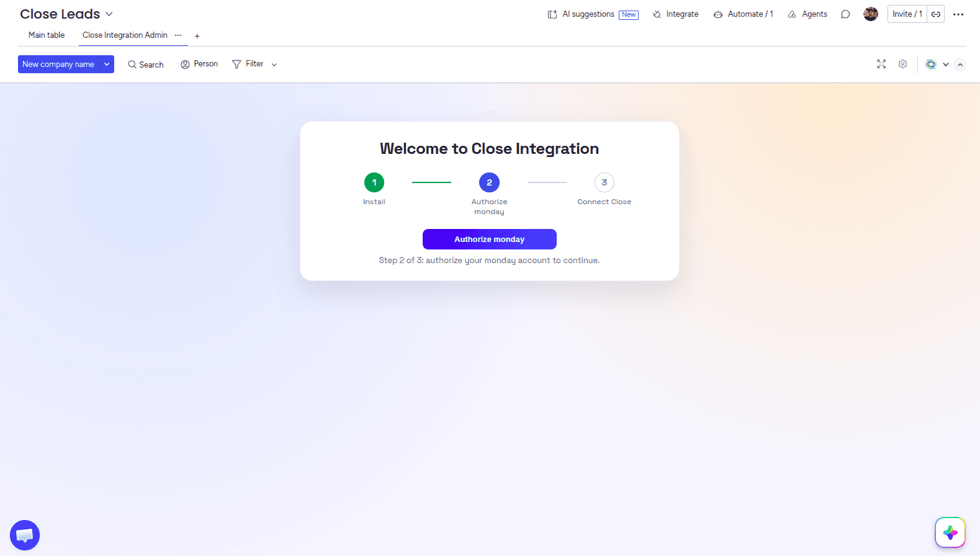Image resolution: width=980 pixels, height=556 pixels.
Task: Open the AI sparkle assistant button
Action: pyautogui.click(x=950, y=532)
